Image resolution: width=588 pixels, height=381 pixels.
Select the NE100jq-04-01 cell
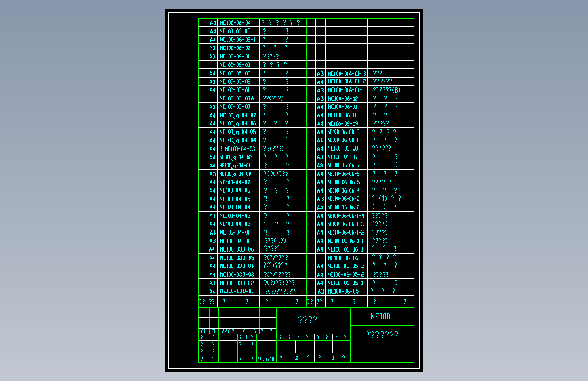coord(239,165)
